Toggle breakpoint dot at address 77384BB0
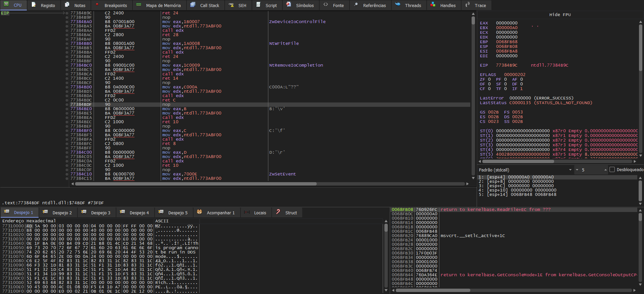The width and height of the screenshot is (644, 294). point(67,44)
